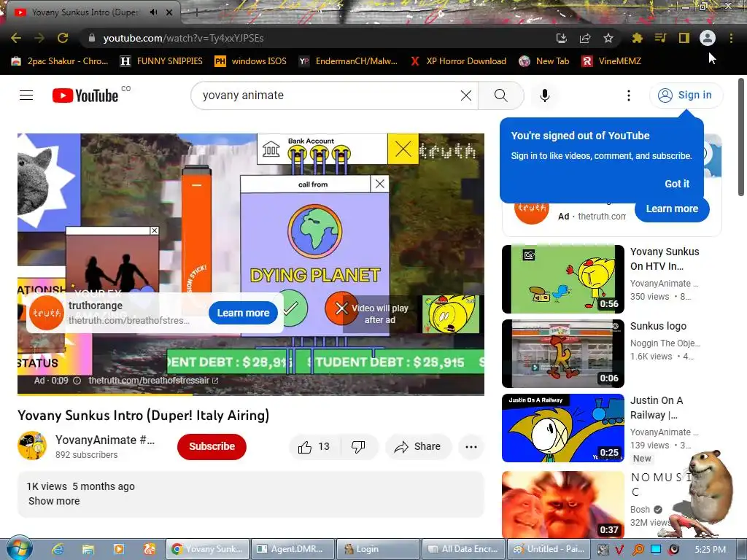
Task: Open the 2pac Shakur bookmark
Action: (60, 61)
